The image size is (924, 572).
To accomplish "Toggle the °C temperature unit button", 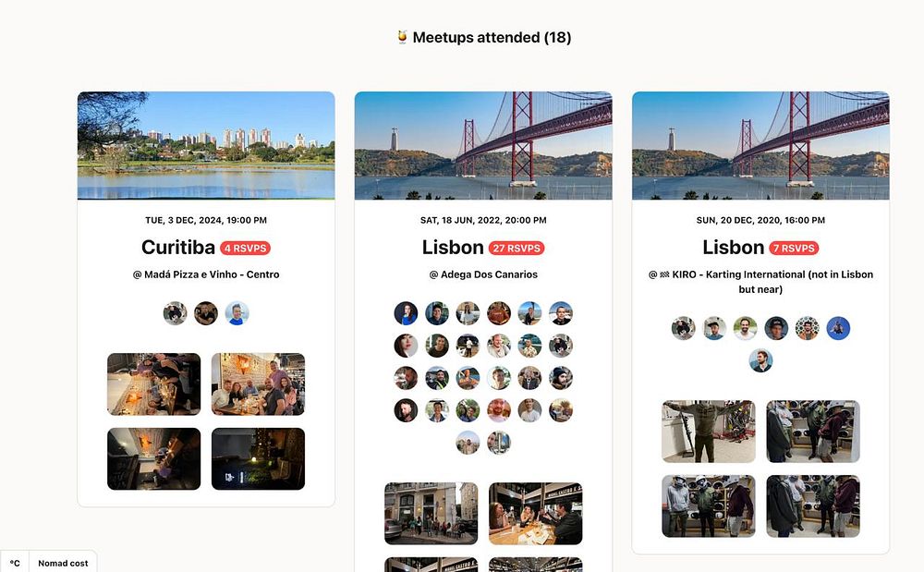I will pyautogui.click(x=15, y=563).
